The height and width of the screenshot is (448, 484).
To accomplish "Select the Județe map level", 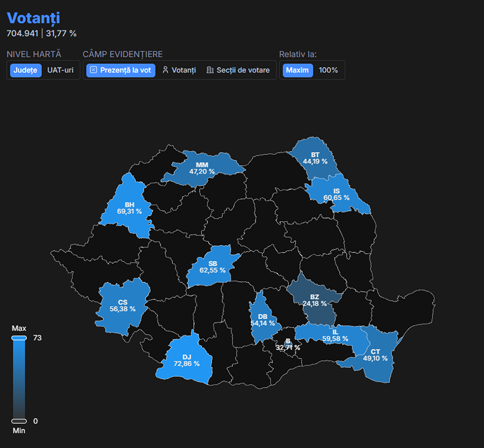I will (25, 70).
